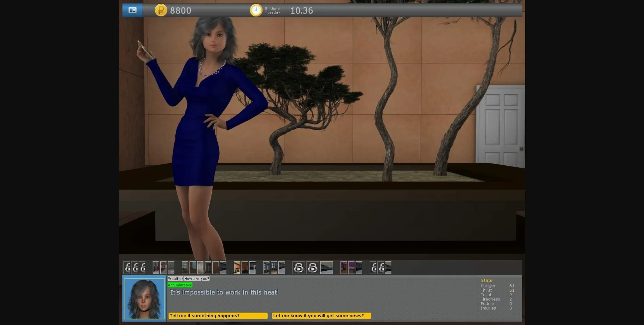The height and width of the screenshot is (325, 644).
Task: Toggle the green Acquaintance status label
Action: tap(180, 285)
